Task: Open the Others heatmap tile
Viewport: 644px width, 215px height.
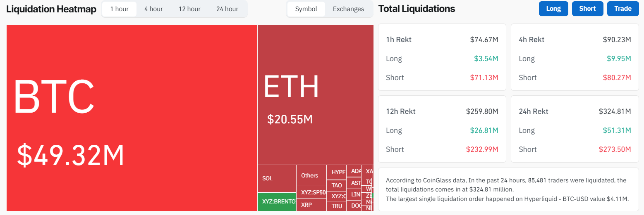Action: coord(311,175)
